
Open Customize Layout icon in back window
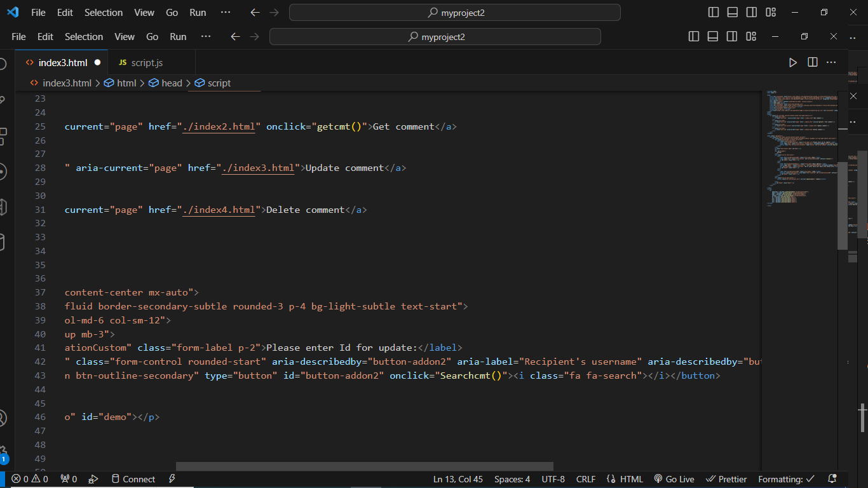pos(771,13)
